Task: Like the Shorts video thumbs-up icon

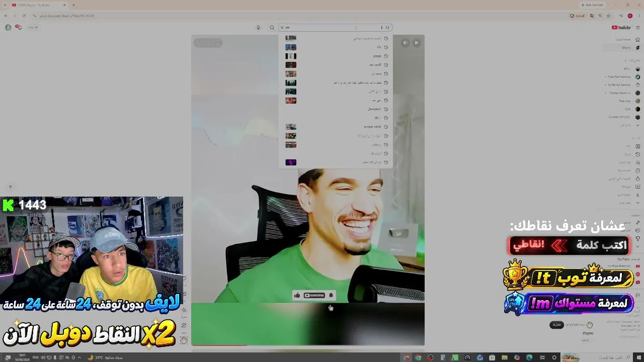Action: coord(297,296)
